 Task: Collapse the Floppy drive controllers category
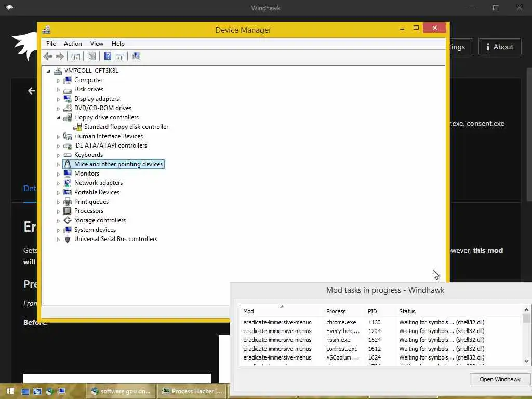58,118
